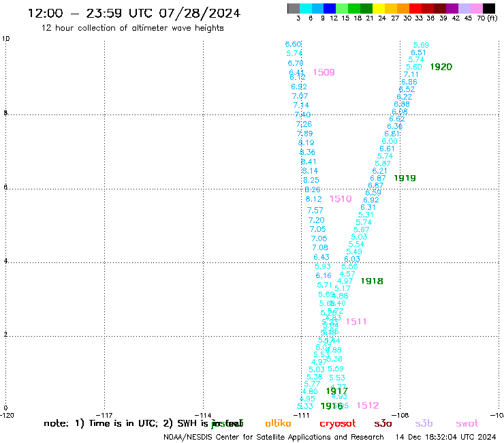This screenshot has width=504, height=443.
Task: Click the longitude axis label -114
Action: click(x=203, y=415)
